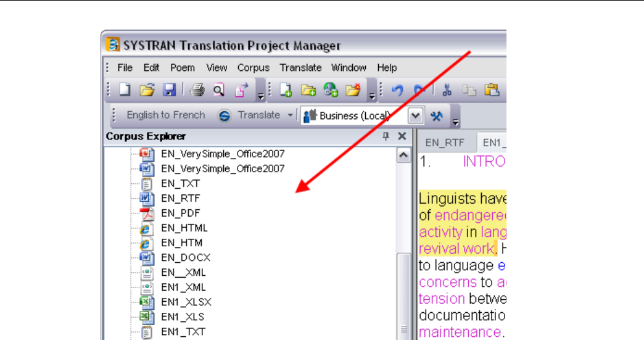This screenshot has width=644, height=340.
Task: Select the EN_TXT file in Corpus Explorer
Action: [x=180, y=183]
